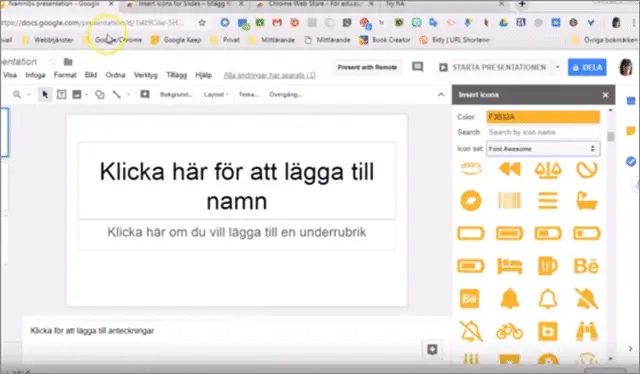This screenshot has width=640, height=374.
Task: Click the blue DELA share button
Action: coord(587,67)
